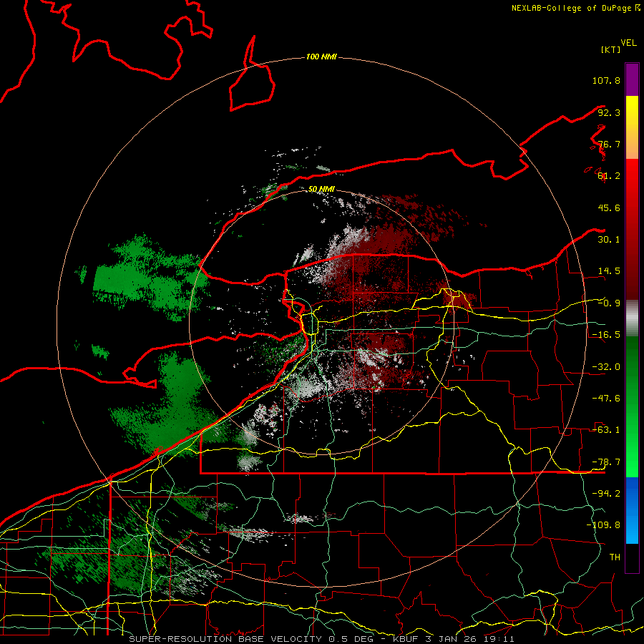Pick the gray near-zero segment of color bar

coord(632,318)
